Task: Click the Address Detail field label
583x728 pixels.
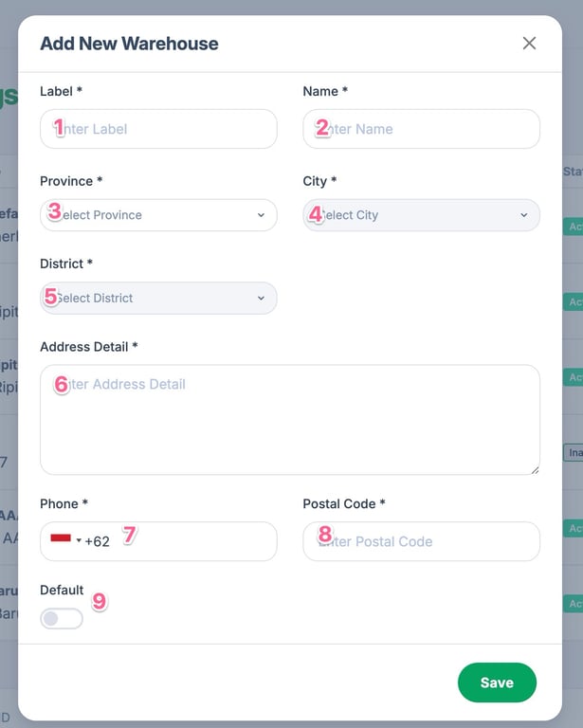Action: [88, 347]
